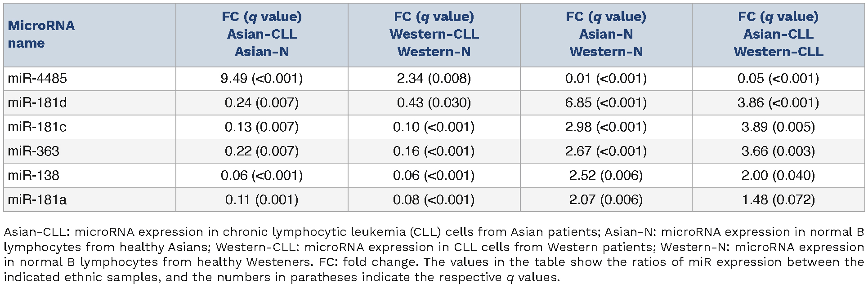Select the cell showing 3.89 (0.005)

[778, 127]
